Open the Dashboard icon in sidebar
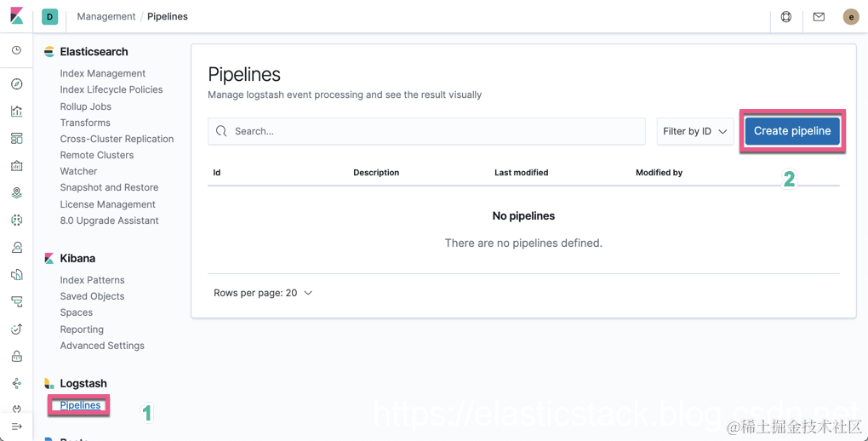Screen dimensions: 868x441 click(16, 139)
